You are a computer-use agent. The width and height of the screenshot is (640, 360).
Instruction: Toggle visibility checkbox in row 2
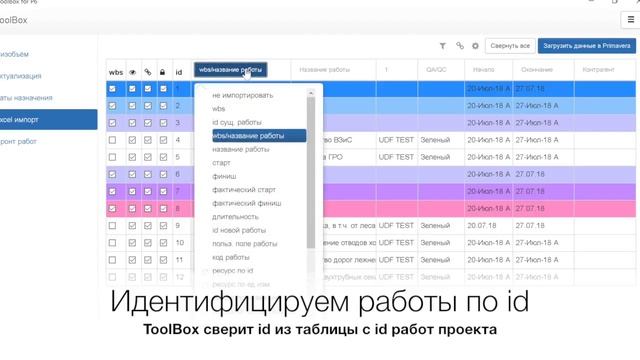[132, 106]
